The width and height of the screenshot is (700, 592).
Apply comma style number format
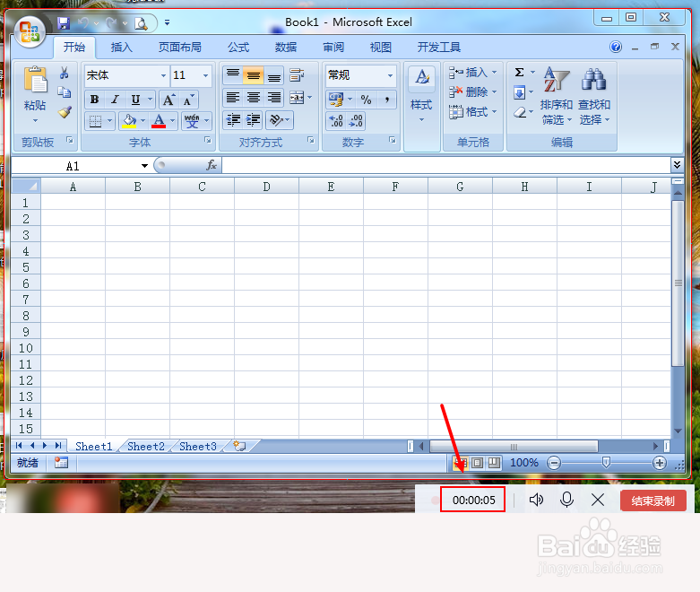tap(386, 100)
